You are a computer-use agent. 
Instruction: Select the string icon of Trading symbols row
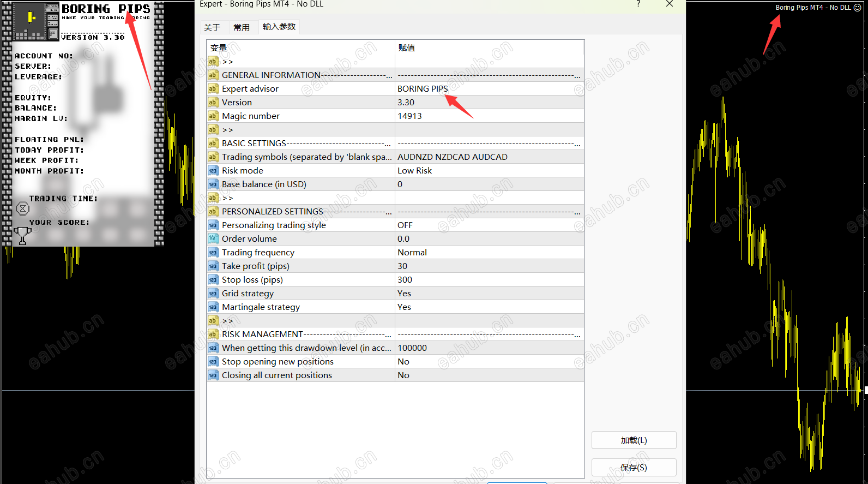click(213, 157)
